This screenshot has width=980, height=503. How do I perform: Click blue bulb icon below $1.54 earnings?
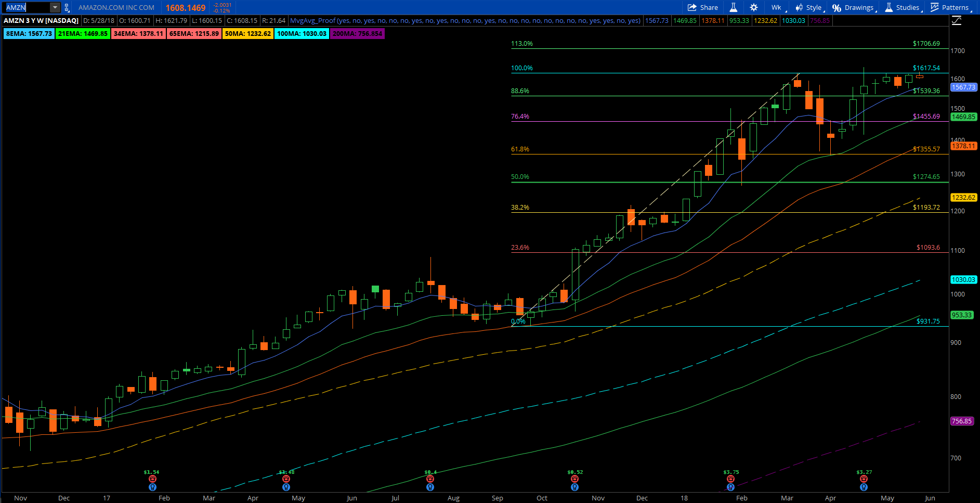152,487
